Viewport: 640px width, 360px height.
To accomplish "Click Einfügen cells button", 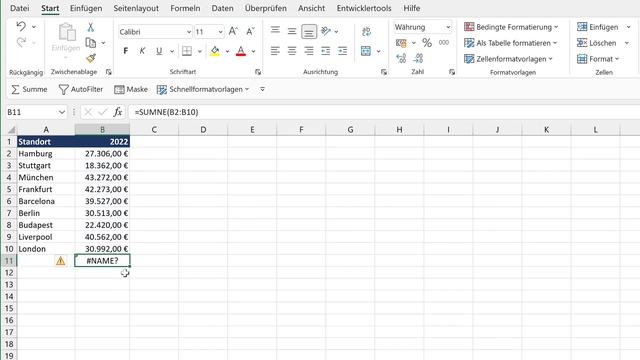I will tap(598, 27).
